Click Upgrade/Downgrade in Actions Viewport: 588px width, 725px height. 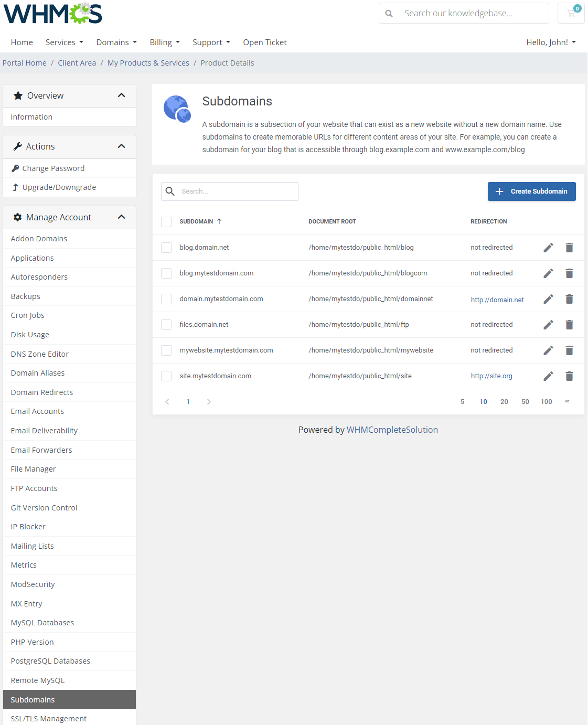point(69,187)
